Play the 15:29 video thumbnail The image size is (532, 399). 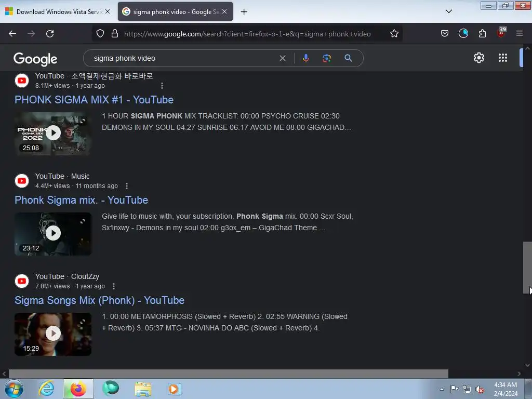pos(53,334)
